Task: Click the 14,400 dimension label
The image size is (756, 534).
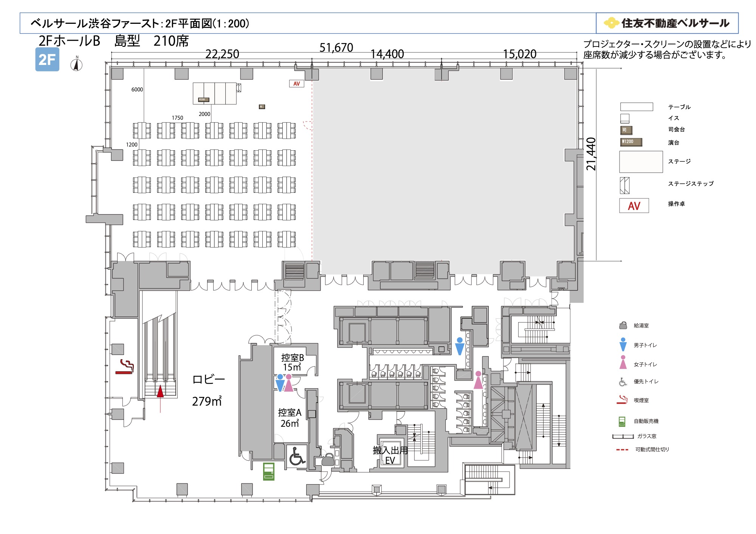Action: tap(387, 54)
